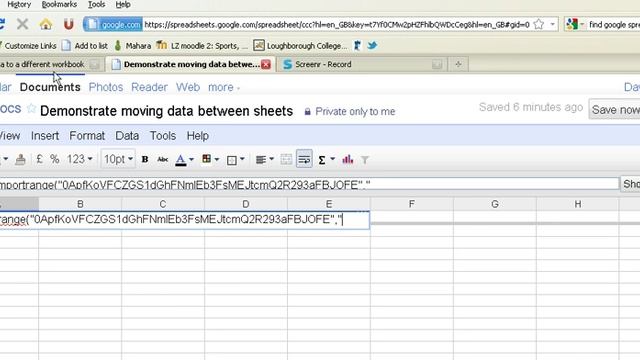The height and width of the screenshot is (360, 640).
Task: Open the spreadsheet Data menu
Action: point(127,136)
